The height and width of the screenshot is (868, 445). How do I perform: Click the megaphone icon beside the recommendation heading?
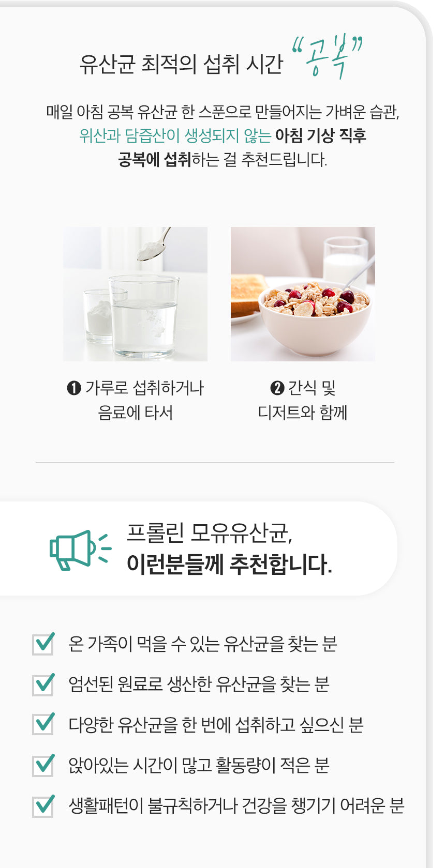(x=79, y=550)
